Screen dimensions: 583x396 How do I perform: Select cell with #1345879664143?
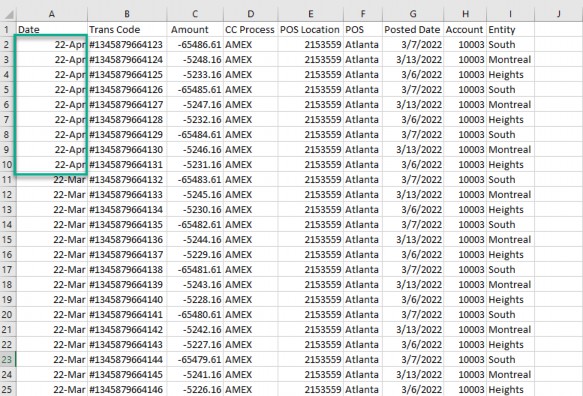click(127, 345)
